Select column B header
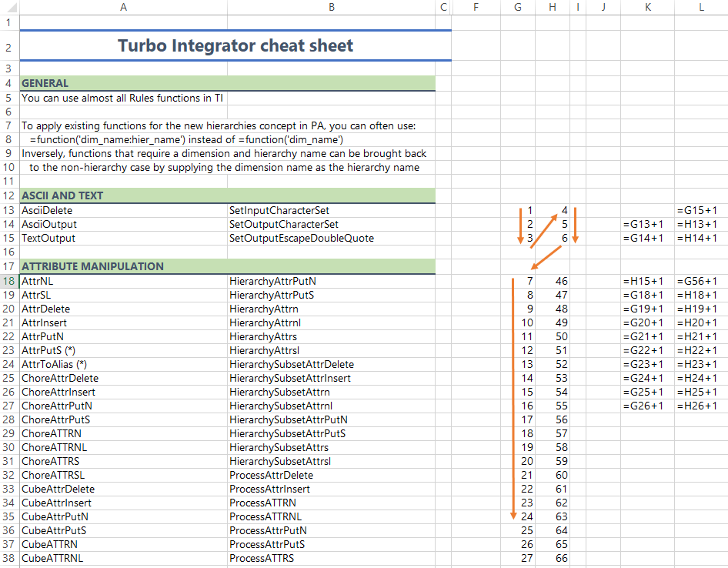Screen dimensions: 728x568 point(332,7)
